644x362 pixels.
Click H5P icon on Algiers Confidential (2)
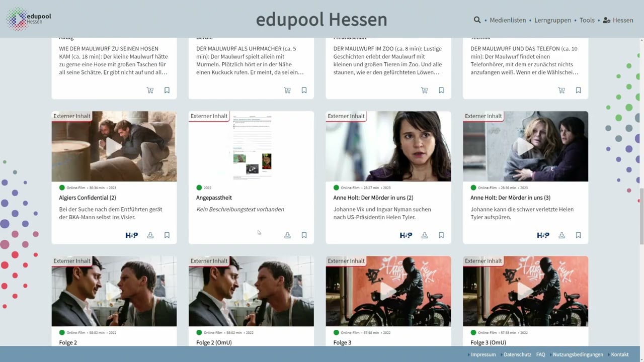click(132, 235)
